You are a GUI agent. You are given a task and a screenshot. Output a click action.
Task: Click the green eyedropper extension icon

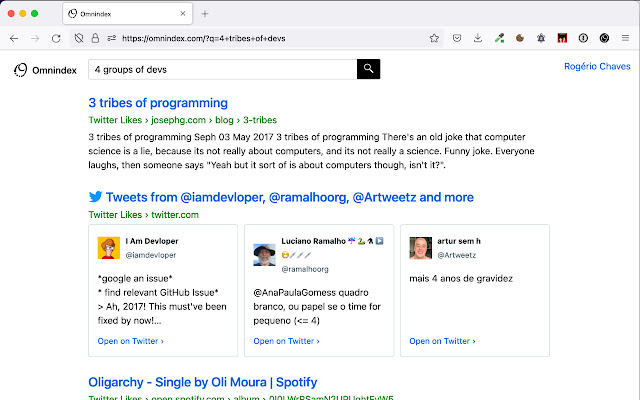point(499,38)
